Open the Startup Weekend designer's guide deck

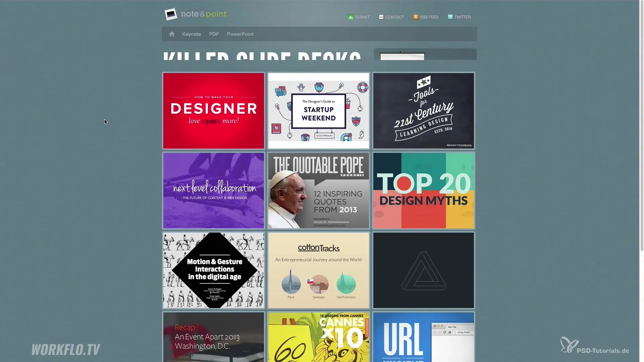tap(319, 111)
